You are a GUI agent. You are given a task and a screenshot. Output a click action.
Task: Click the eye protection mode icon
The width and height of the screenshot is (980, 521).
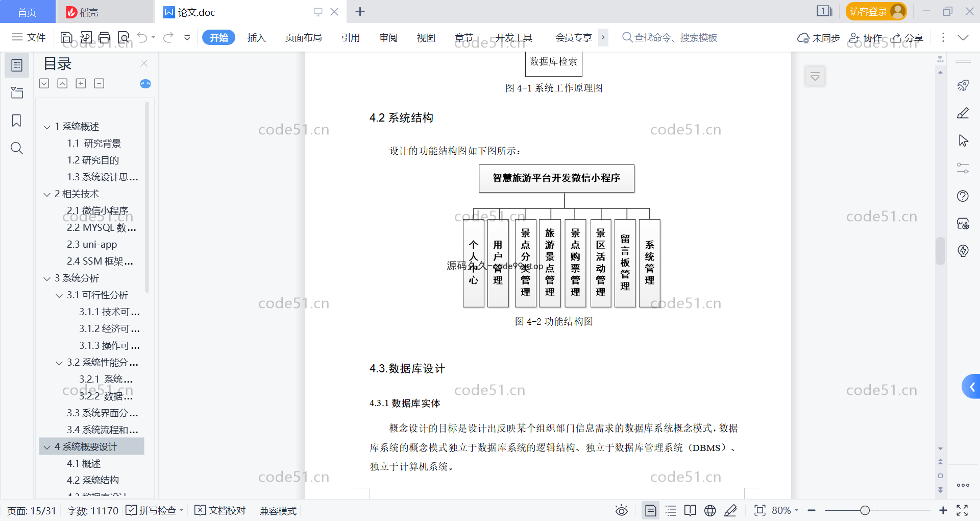tap(622, 510)
